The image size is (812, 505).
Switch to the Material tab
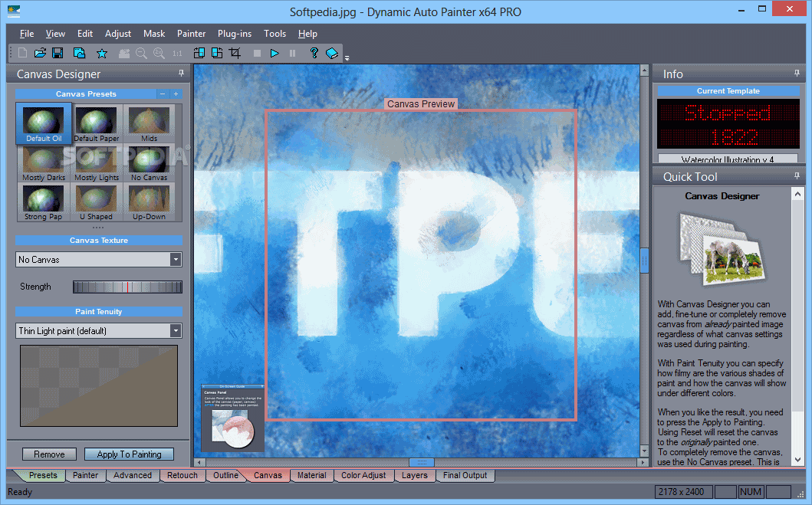pos(312,476)
